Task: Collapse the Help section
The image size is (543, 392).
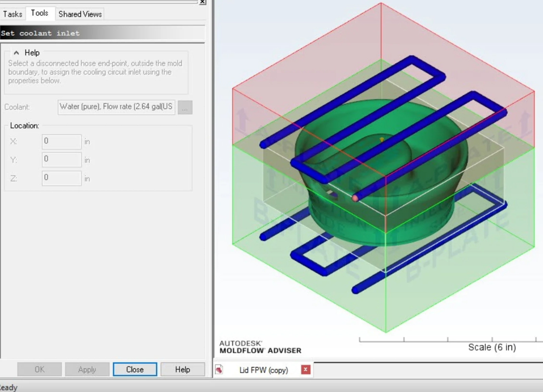Action: click(x=16, y=53)
